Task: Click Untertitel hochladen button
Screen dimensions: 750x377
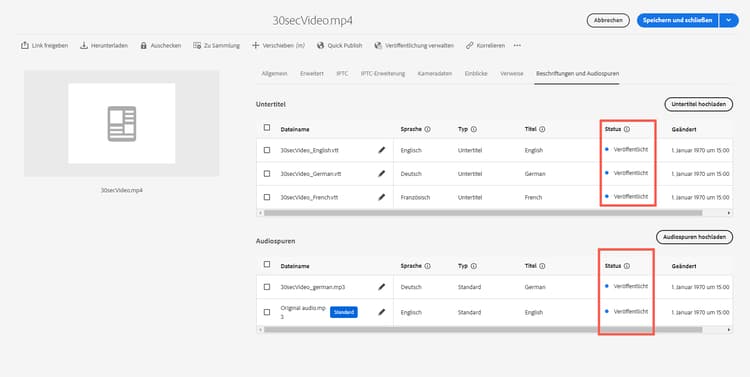Action: (698, 104)
